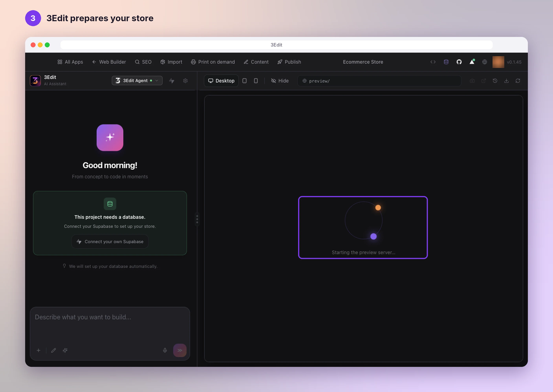Open Print on demand
553x392 pixels.
[213, 62]
